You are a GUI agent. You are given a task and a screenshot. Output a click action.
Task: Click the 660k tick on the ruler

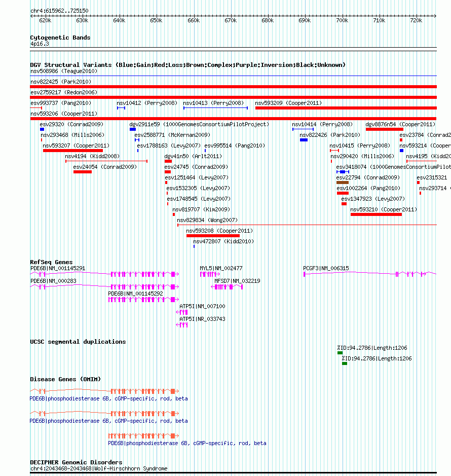194,20
